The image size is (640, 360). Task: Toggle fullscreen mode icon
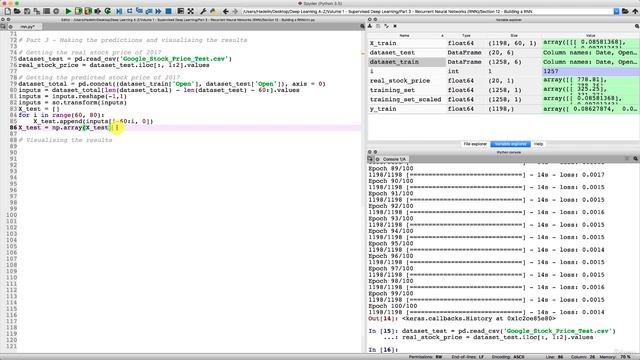(x=191, y=11)
